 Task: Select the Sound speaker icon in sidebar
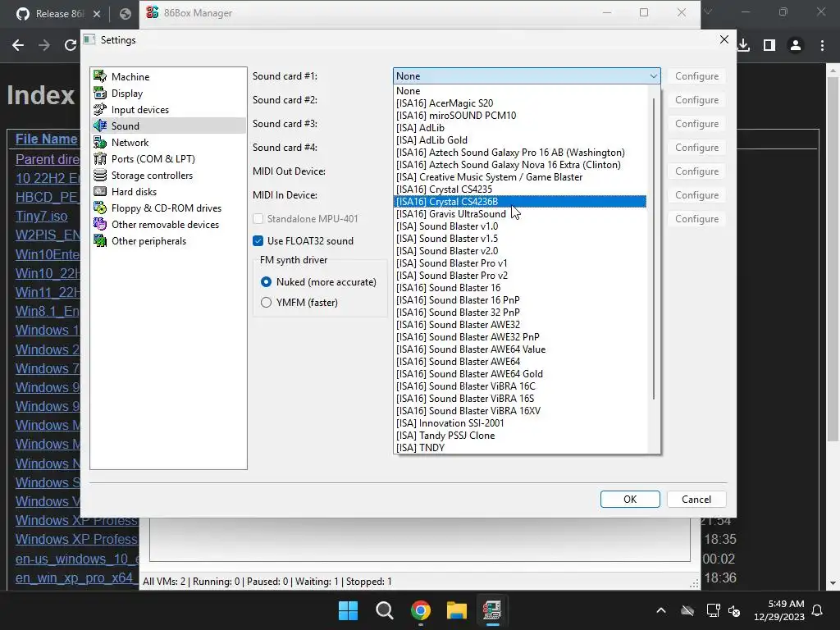(99, 126)
